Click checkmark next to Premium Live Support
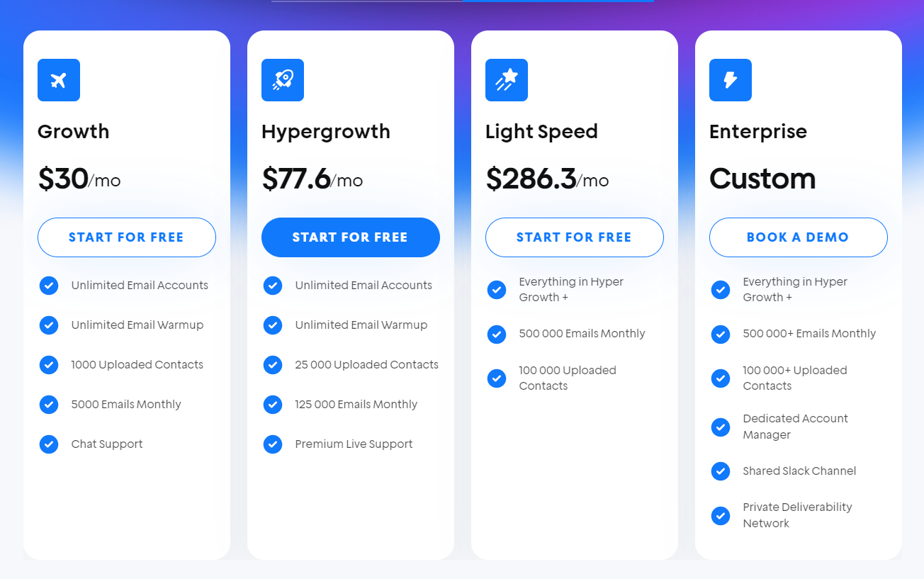This screenshot has height=579, width=924. click(x=273, y=444)
